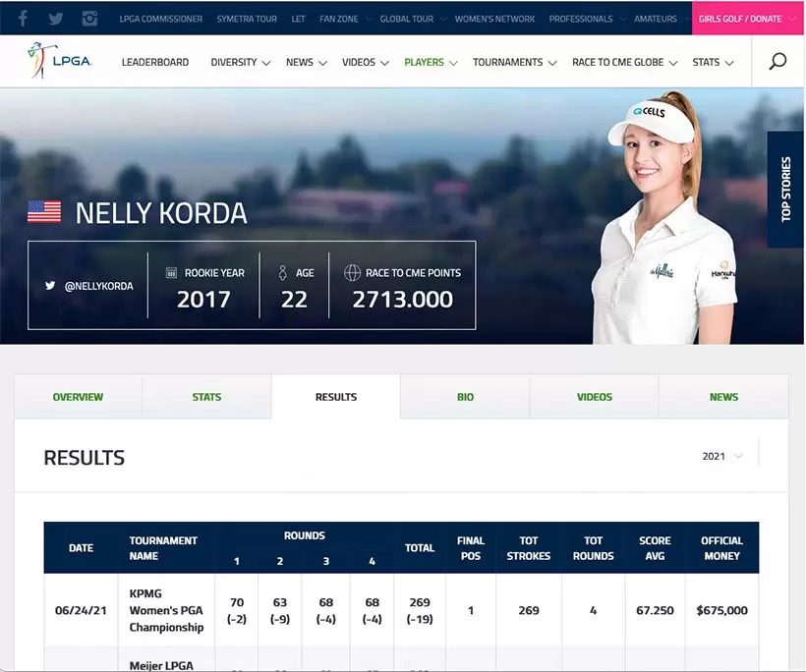
Task: Click the Facebook icon in top bar
Action: (23, 19)
